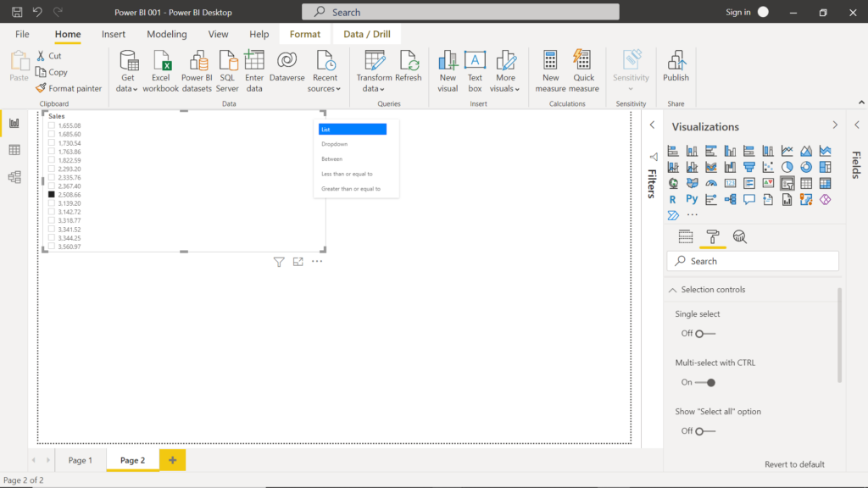Select the R script visual icon
Image resolution: width=868 pixels, height=488 pixels.
coord(674,199)
